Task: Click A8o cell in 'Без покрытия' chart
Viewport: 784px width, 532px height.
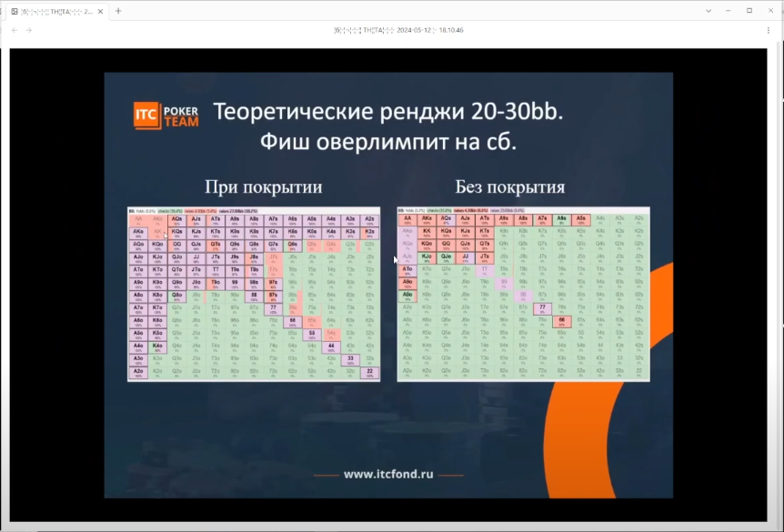Action: coord(407,296)
